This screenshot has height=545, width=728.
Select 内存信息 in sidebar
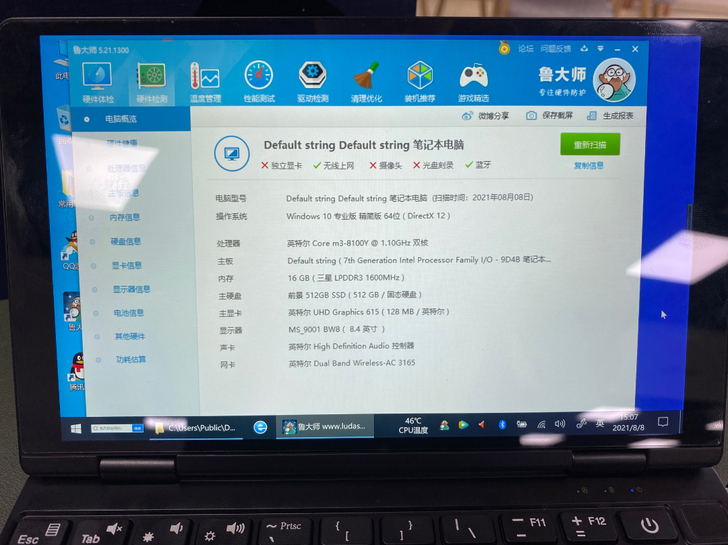pos(124,217)
